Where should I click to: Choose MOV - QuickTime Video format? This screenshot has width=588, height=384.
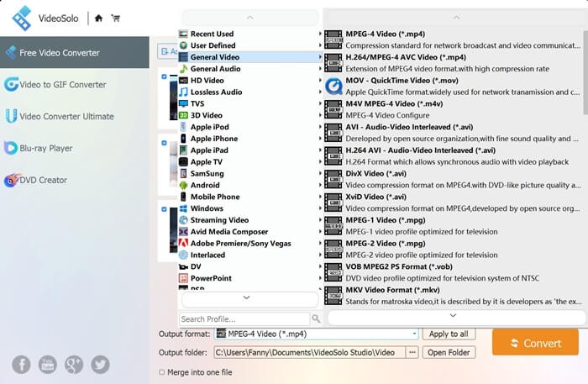pyautogui.click(x=453, y=87)
